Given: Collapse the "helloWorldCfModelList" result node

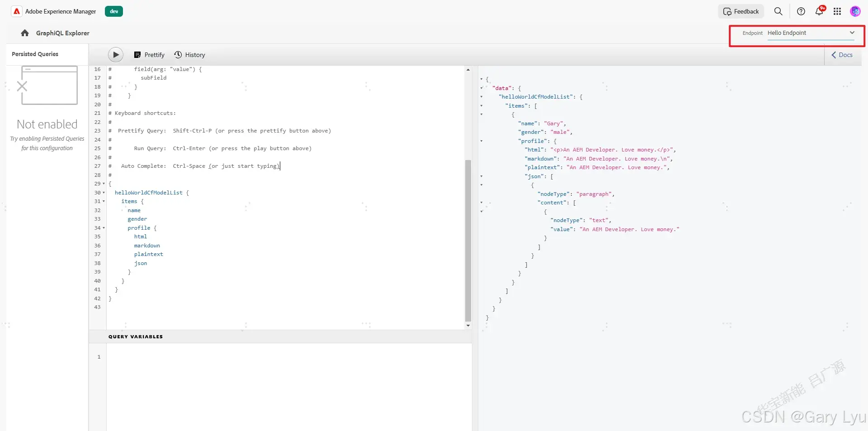Looking at the screenshot, I should coord(481,97).
